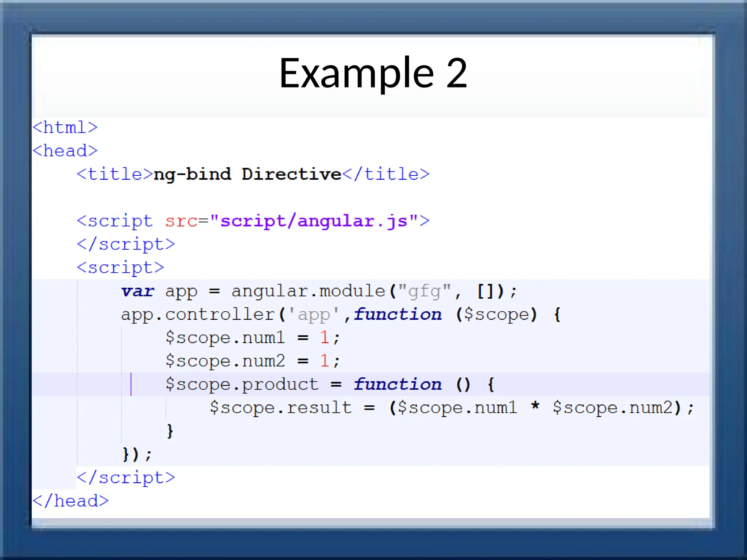The width and height of the screenshot is (747, 560).
Task: Click 'angular.module' in the code
Action: (x=308, y=291)
